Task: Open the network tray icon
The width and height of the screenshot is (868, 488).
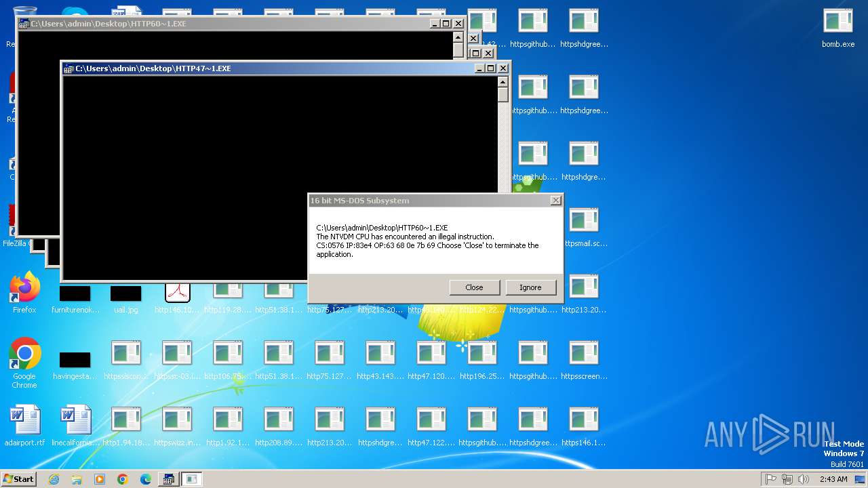Action: coord(787,479)
